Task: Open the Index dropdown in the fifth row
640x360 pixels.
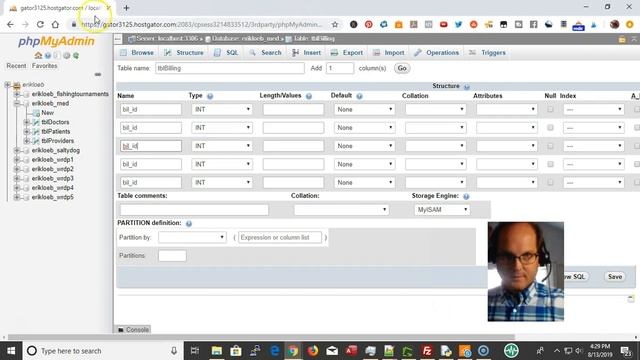Action: click(x=593, y=182)
